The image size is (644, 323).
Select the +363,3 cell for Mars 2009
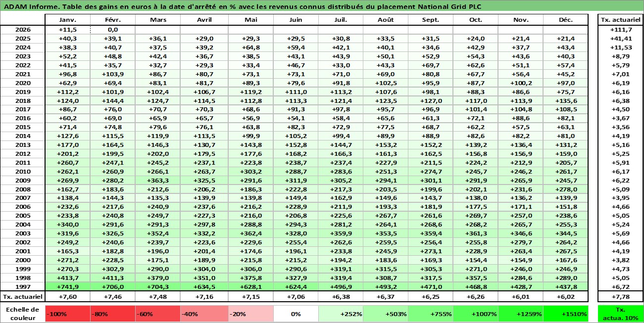click(157, 181)
